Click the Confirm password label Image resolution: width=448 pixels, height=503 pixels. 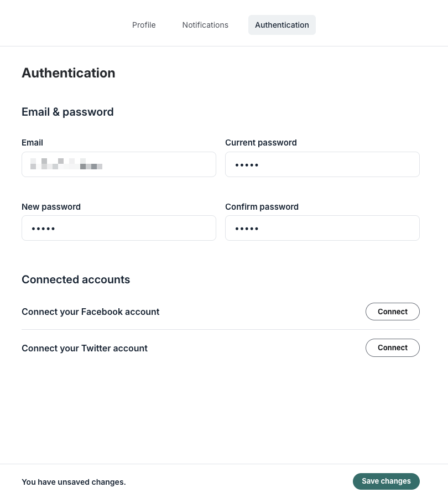tap(262, 206)
